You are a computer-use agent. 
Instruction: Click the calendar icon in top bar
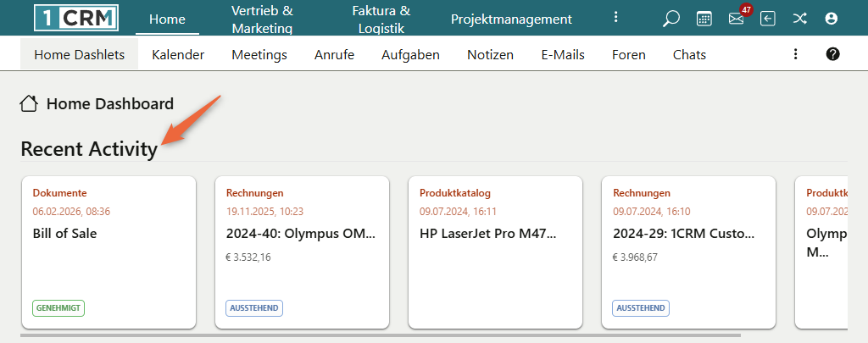pyautogui.click(x=704, y=19)
